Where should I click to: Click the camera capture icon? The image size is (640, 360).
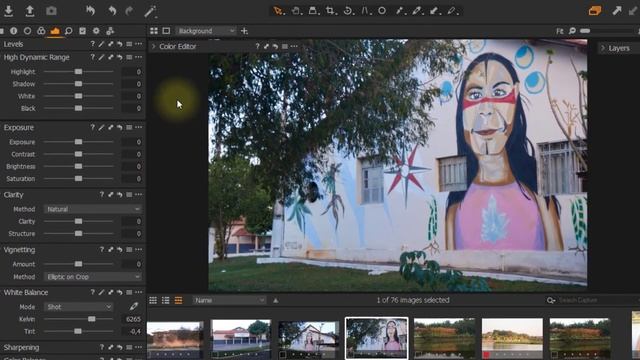[51, 11]
